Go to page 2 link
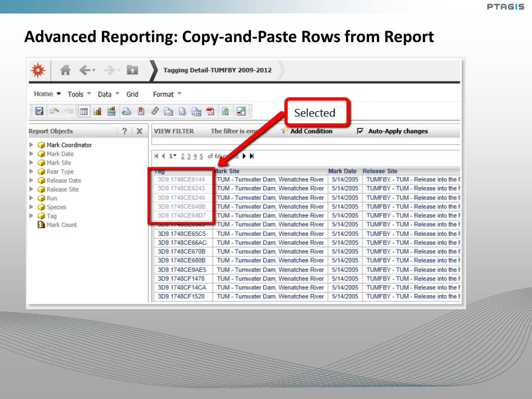This screenshot has width=532, height=399. pos(183,156)
